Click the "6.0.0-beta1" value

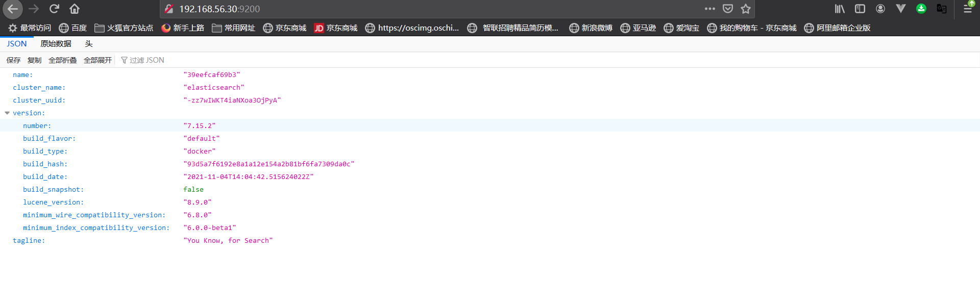(210, 228)
